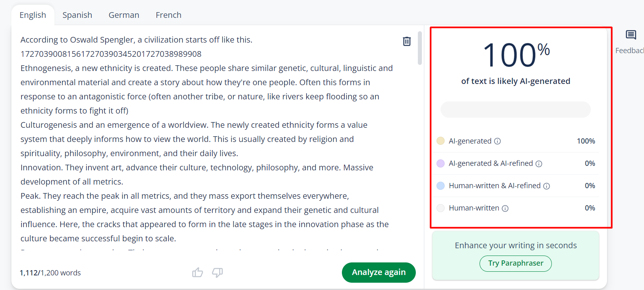Screen dimensions: 644x290
Task: Click the Try Paraphraser button
Action: 515,263
